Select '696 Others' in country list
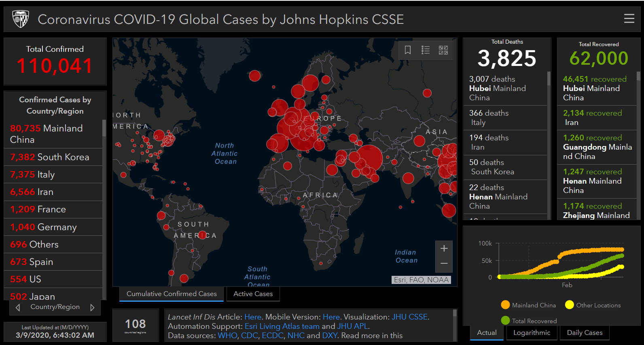 point(53,244)
